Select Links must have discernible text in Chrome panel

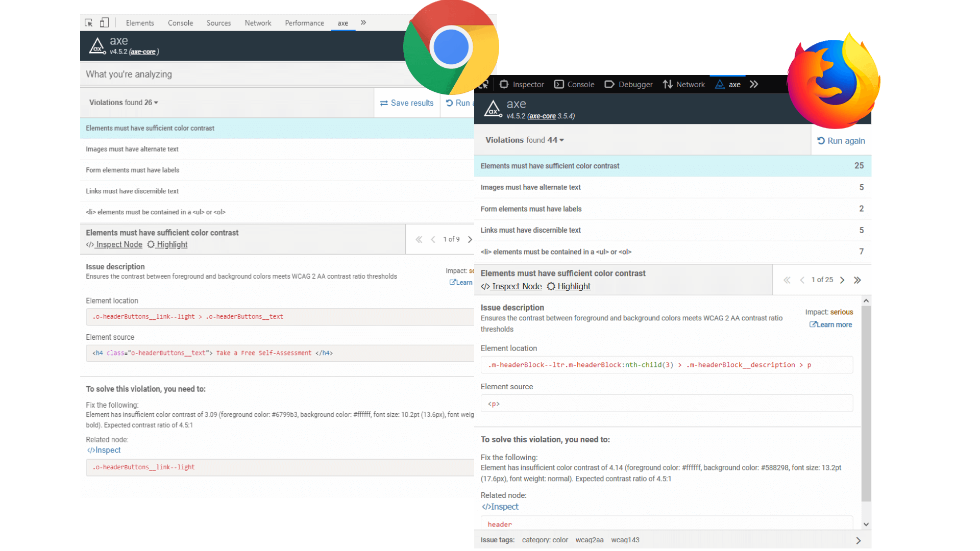click(277, 191)
